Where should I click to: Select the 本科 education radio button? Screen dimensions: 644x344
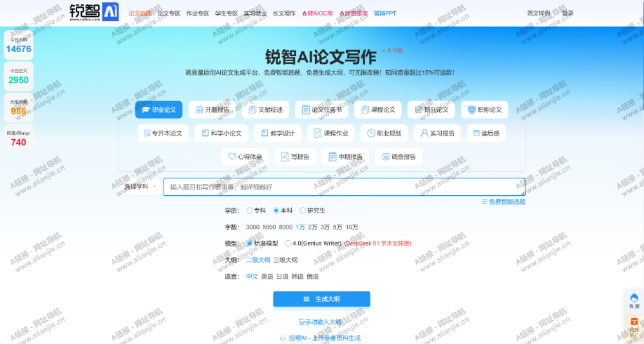[x=276, y=211]
